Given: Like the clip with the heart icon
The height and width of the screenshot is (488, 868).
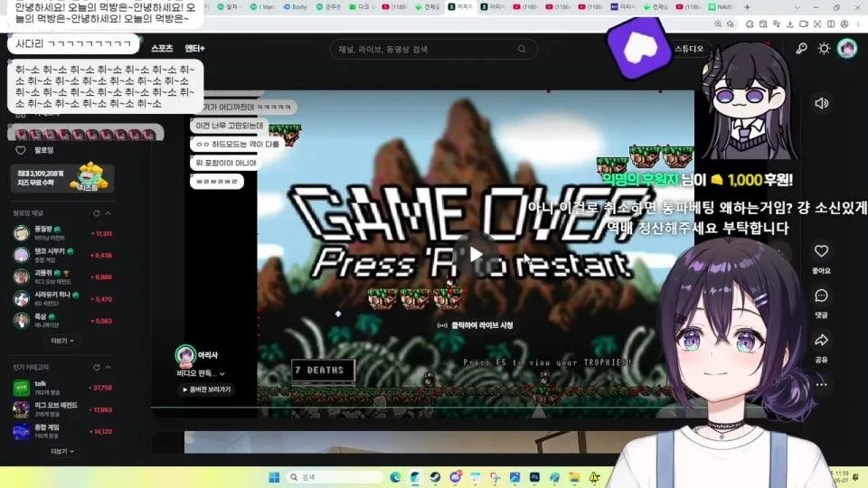Looking at the screenshot, I should coord(821,251).
